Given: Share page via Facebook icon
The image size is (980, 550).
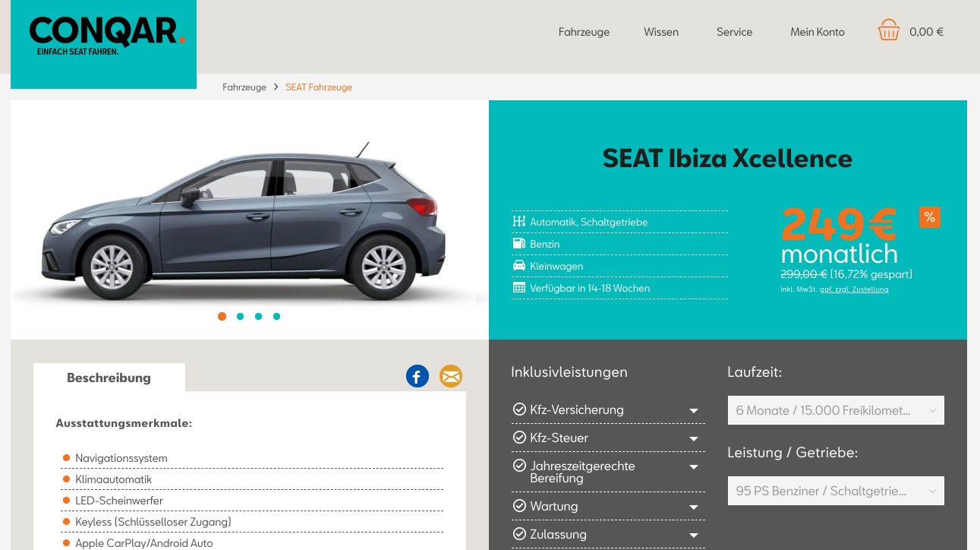Looking at the screenshot, I should pyautogui.click(x=418, y=375).
